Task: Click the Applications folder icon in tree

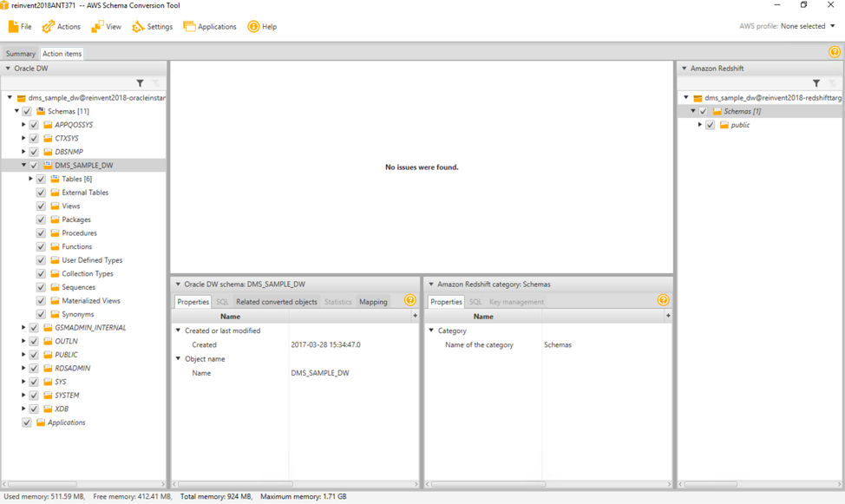Action: pos(41,422)
